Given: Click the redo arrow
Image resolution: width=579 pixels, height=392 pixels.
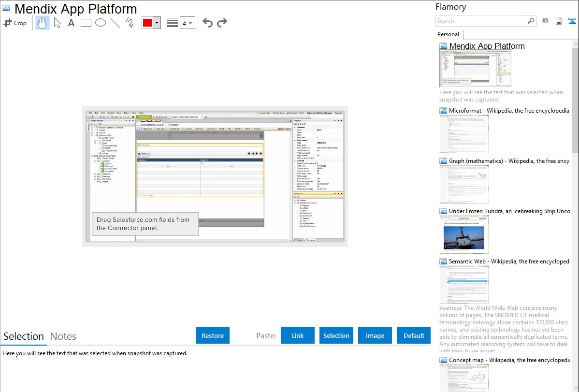Looking at the screenshot, I should 222,23.
